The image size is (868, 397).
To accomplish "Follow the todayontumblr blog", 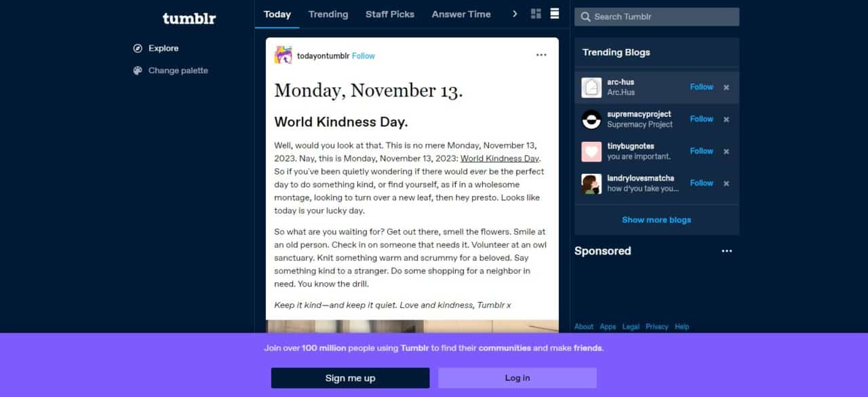I will coord(363,56).
